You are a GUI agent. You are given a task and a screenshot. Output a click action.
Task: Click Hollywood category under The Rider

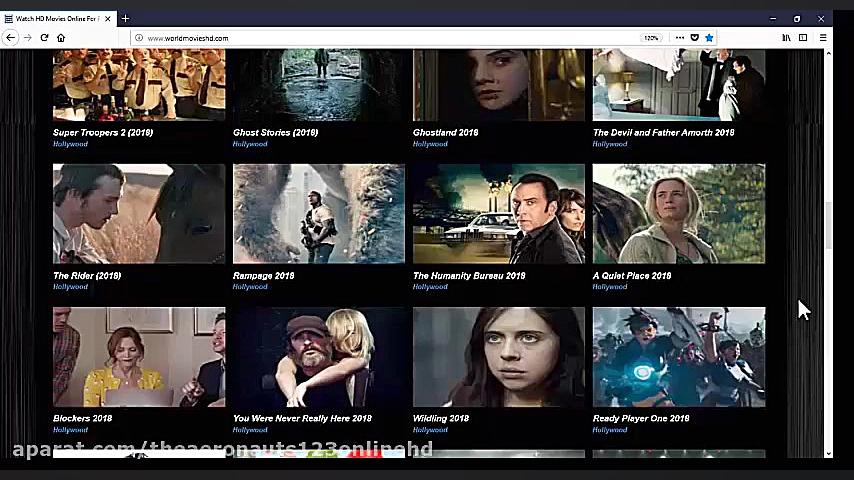pyautogui.click(x=70, y=287)
